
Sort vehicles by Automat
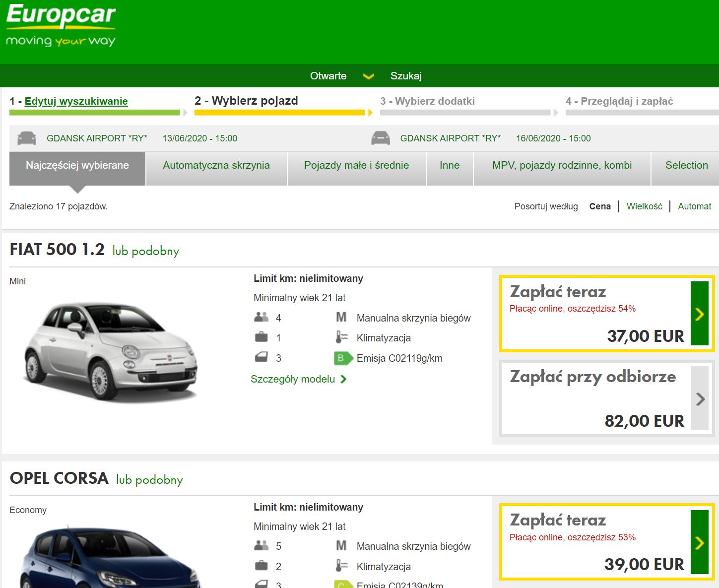[x=694, y=206]
